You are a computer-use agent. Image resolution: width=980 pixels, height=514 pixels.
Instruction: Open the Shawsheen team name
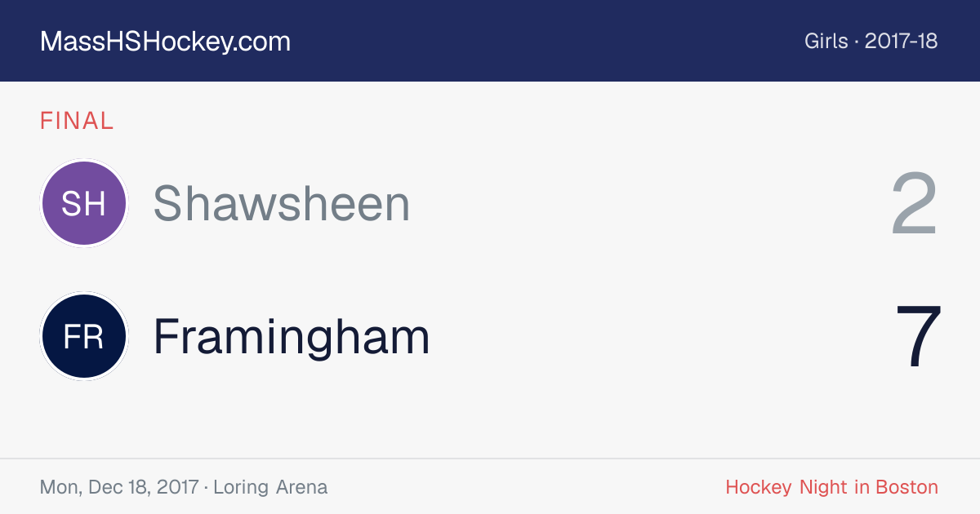[282, 203]
